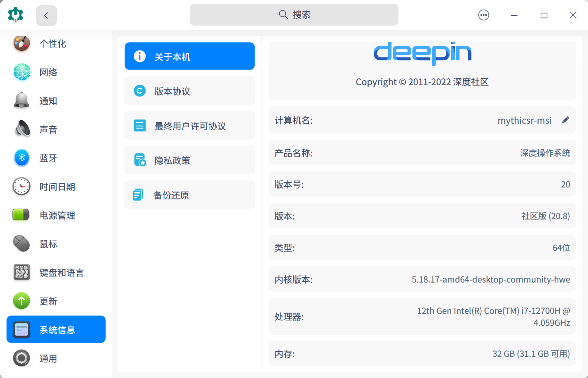Open the 时间日期 clock icon
The height and width of the screenshot is (378, 588).
point(21,186)
